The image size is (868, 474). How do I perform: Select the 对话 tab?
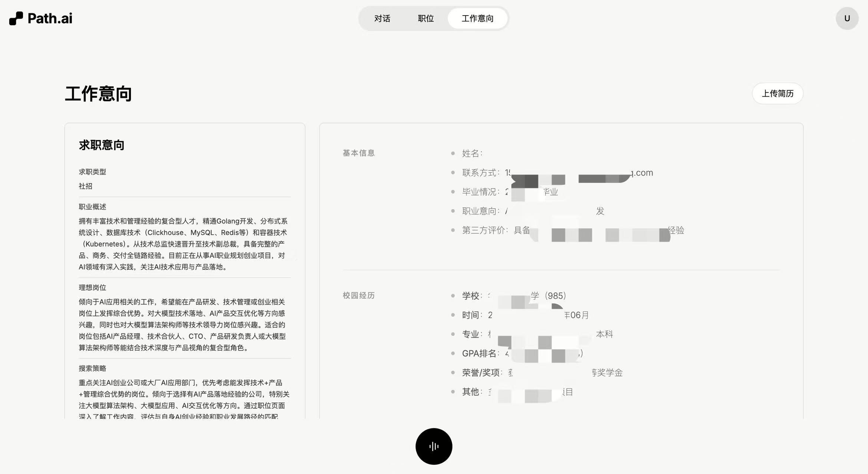click(x=382, y=18)
